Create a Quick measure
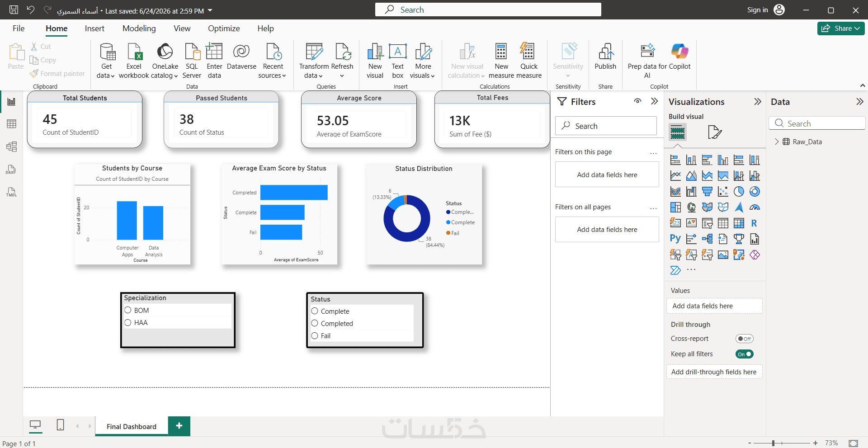Viewport: 868px width, 448px height. pos(528,61)
